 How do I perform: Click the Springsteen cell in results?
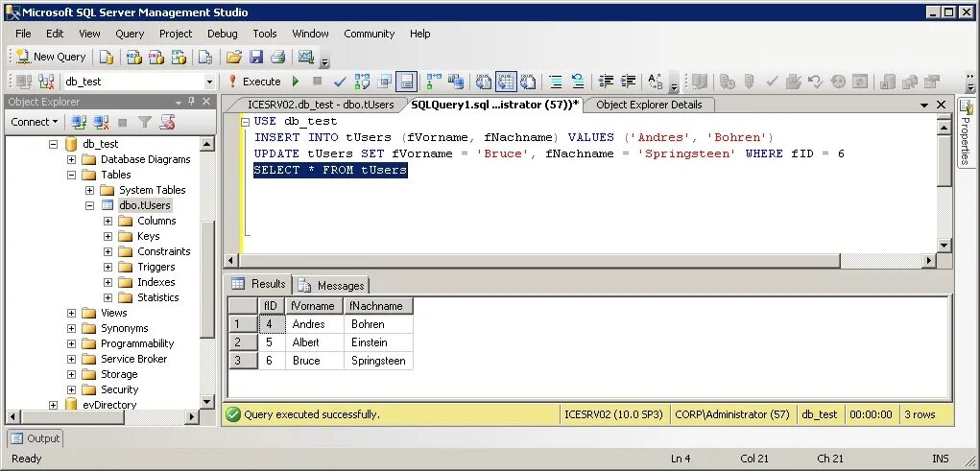point(378,361)
